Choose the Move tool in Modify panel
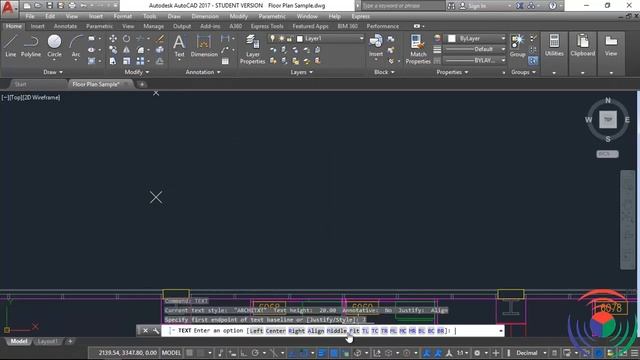The image size is (640, 360). pos(113,39)
